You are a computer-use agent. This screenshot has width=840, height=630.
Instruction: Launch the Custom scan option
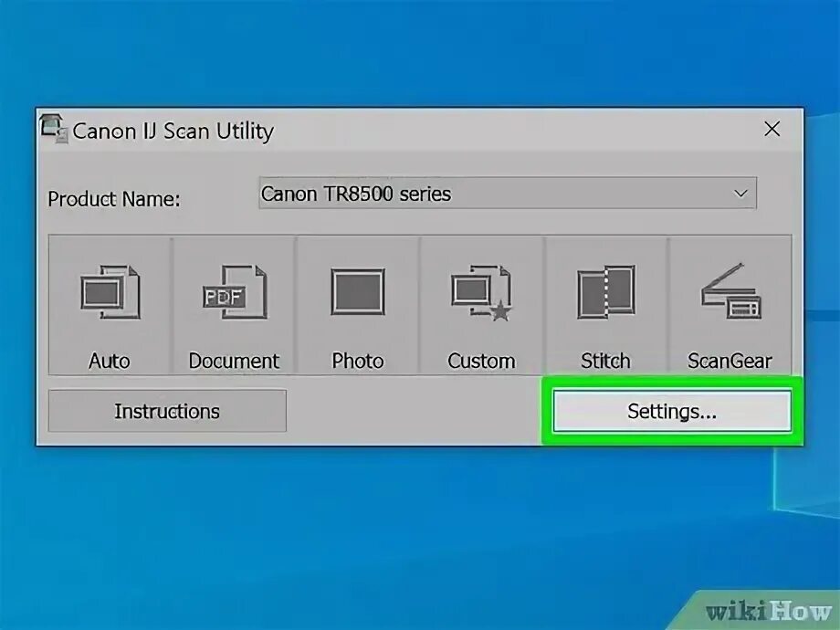click(x=481, y=305)
